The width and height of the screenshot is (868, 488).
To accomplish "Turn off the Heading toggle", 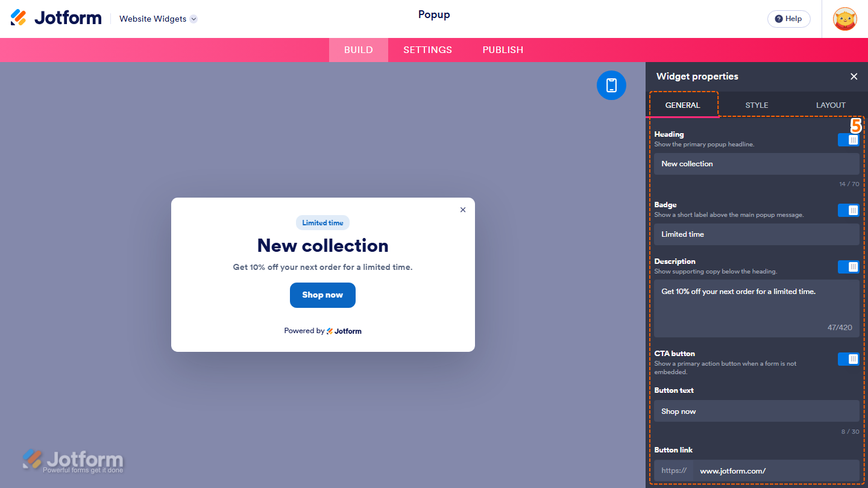I will [848, 140].
